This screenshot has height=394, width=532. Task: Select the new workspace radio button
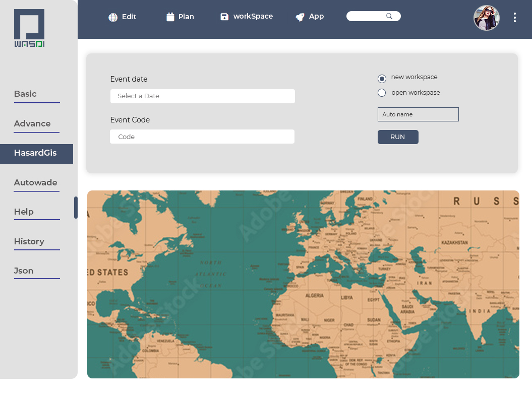click(x=382, y=79)
